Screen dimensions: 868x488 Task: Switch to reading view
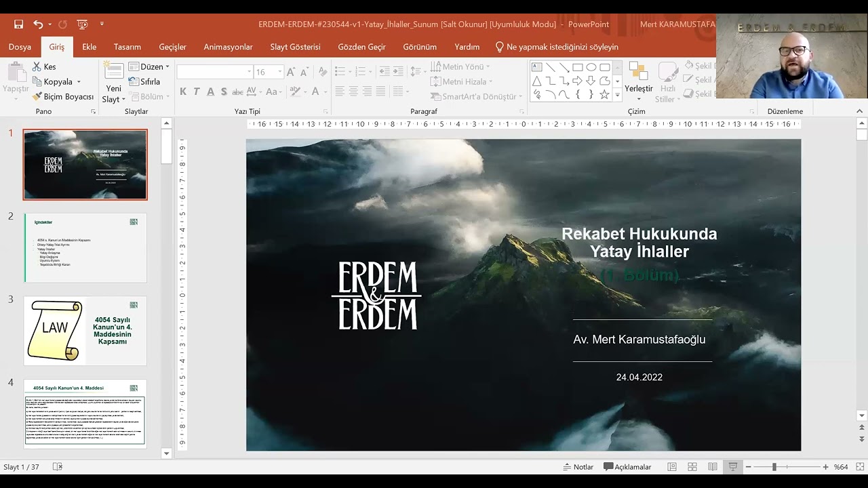(713, 467)
